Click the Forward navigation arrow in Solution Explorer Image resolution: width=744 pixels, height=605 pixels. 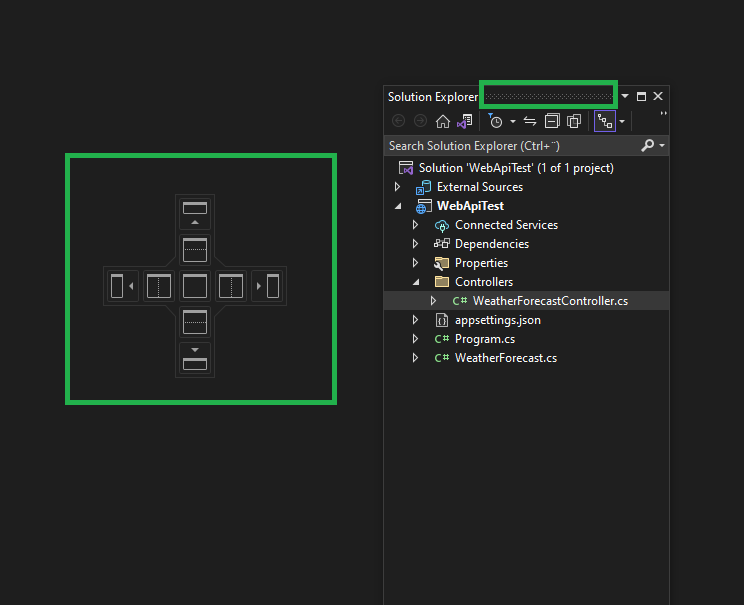(420, 121)
